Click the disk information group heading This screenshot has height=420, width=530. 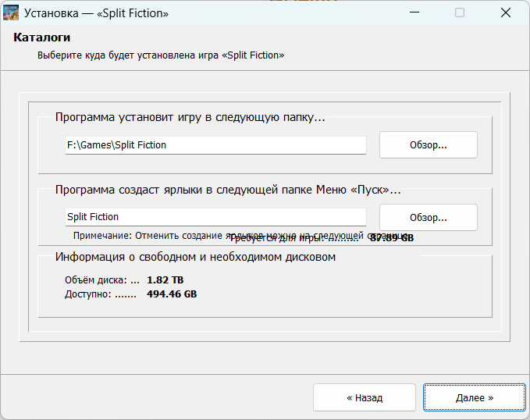195,257
